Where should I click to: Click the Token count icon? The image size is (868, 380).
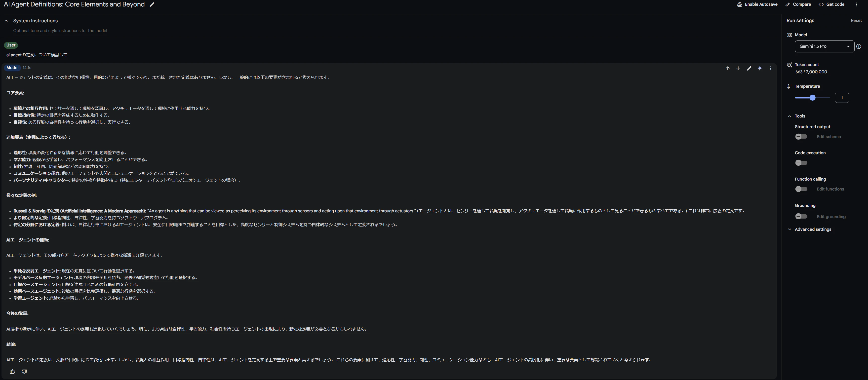(789, 65)
